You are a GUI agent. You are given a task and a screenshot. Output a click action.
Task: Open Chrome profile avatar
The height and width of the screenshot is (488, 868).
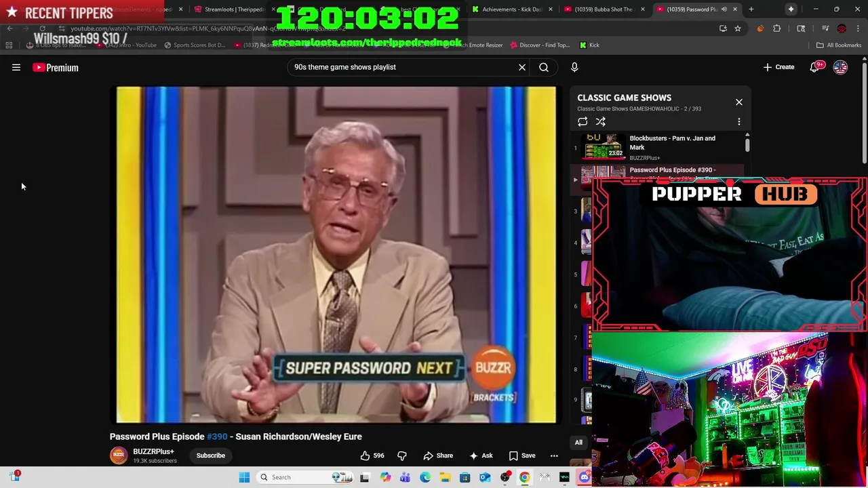coord(842,28)
